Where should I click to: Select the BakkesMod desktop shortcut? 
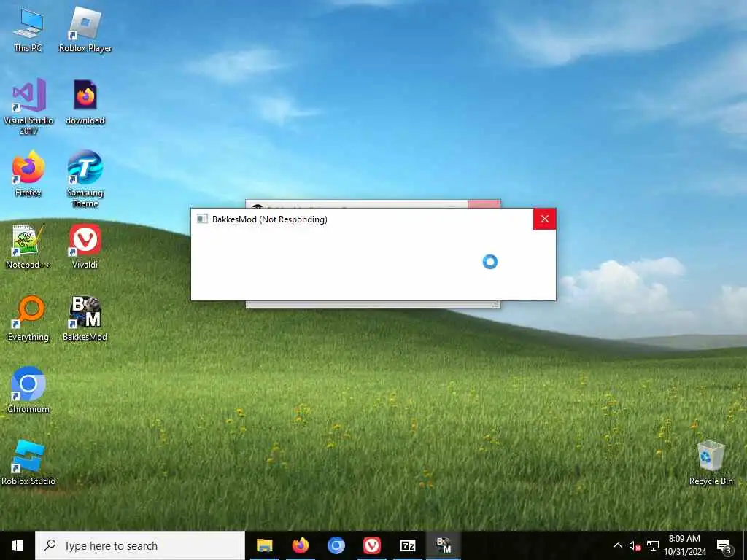click(x=85, y=319)
